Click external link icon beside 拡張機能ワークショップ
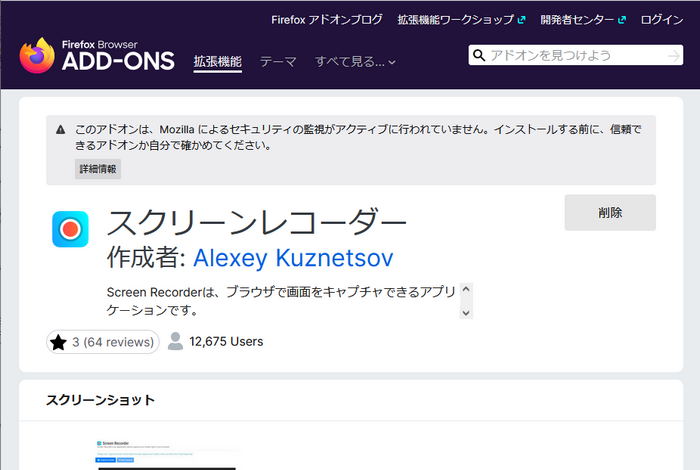This screenshot has width=700, height=470. click(x=521, y=20)
